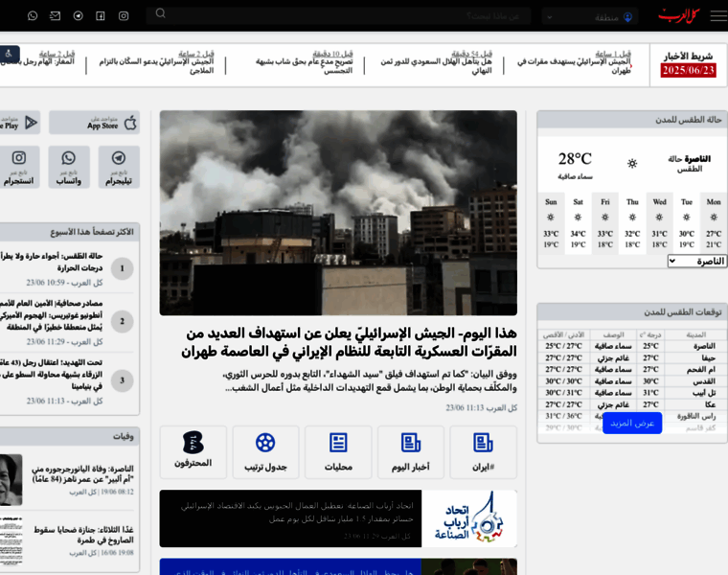
Task: Click the email envelope icon in header
Action: tap(55, 15)
